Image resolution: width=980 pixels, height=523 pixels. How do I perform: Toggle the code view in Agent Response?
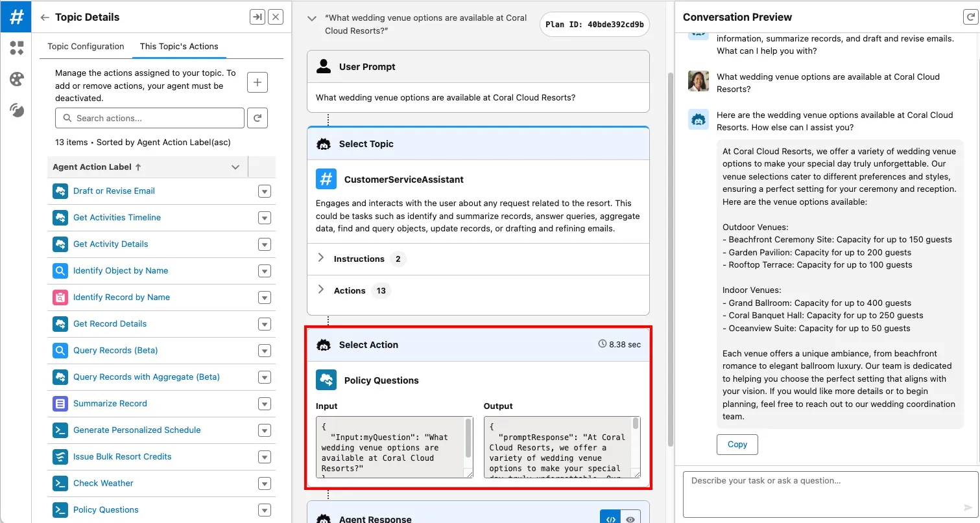tap(610, 518)
